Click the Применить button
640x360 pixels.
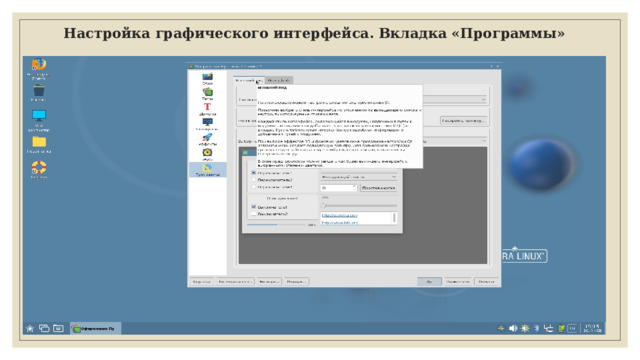pyautogui.click(x=458, y=282)
